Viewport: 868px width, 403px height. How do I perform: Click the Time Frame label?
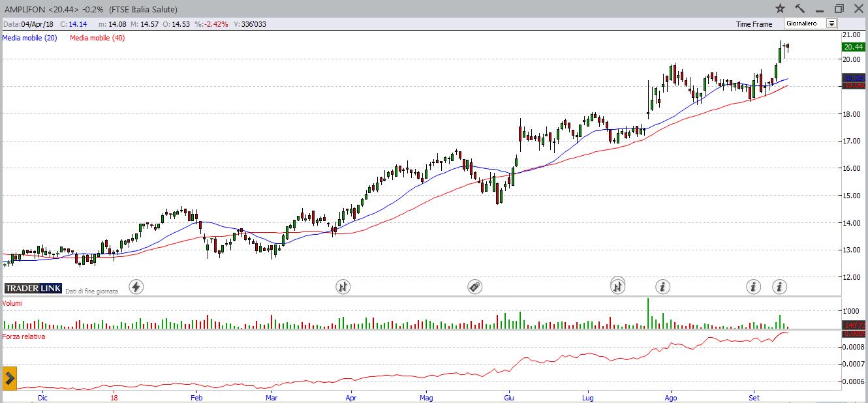[754, 24]
